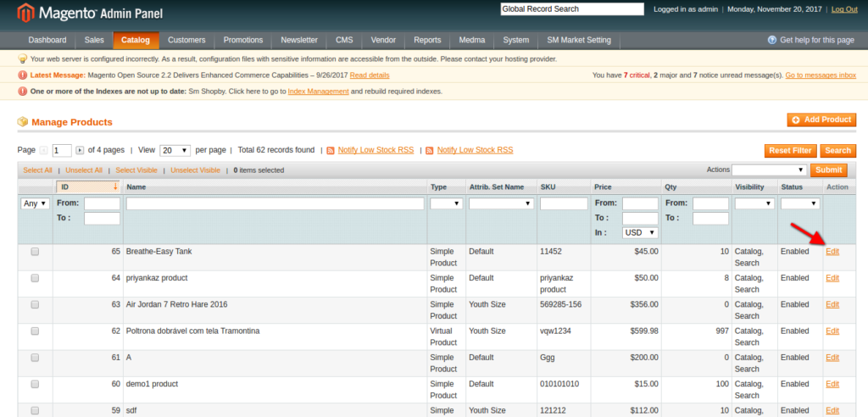
Task: Tick the checkbox for product sdf
Action: [35, 411]
